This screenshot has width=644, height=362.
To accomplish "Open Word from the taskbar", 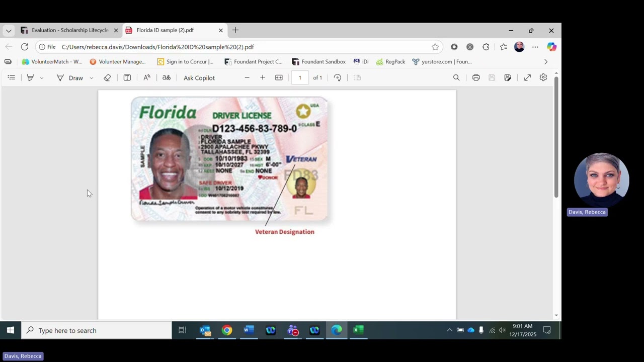I will tap(249, 330).
